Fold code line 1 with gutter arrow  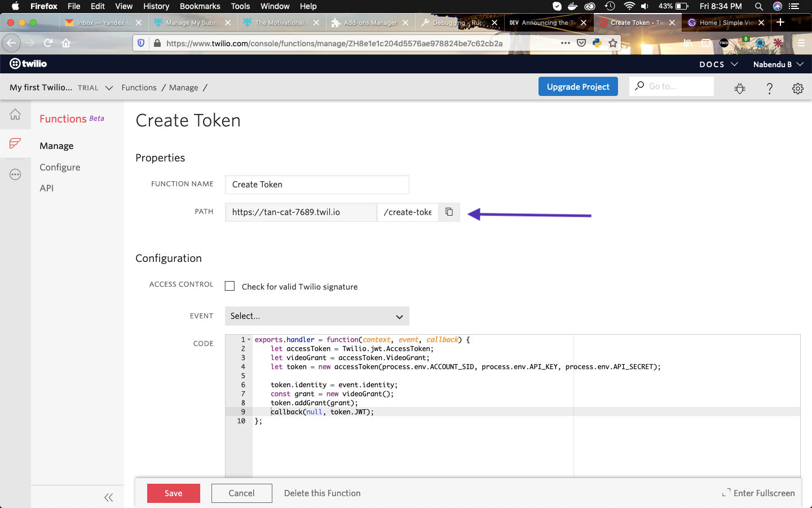tap(249, 340)
